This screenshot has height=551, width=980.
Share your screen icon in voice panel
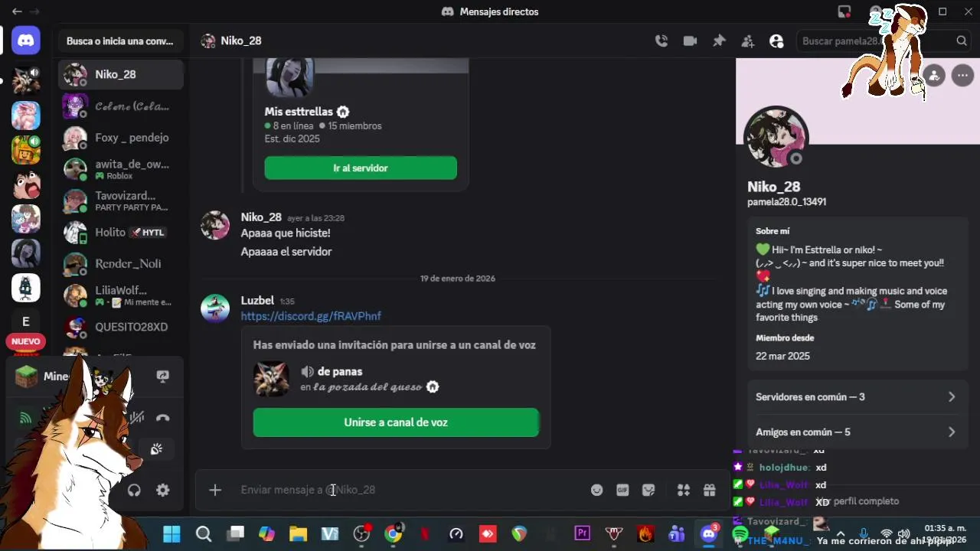coord(162,376)
